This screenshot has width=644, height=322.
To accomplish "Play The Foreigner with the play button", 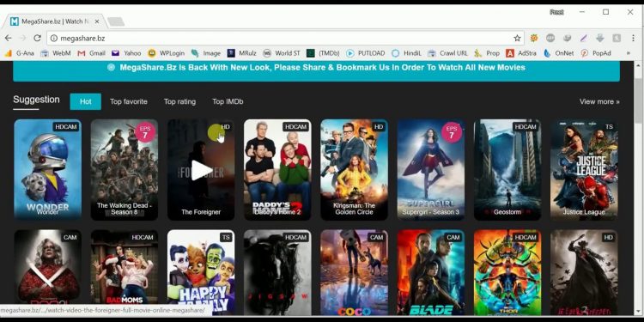I will click(201, 170).
